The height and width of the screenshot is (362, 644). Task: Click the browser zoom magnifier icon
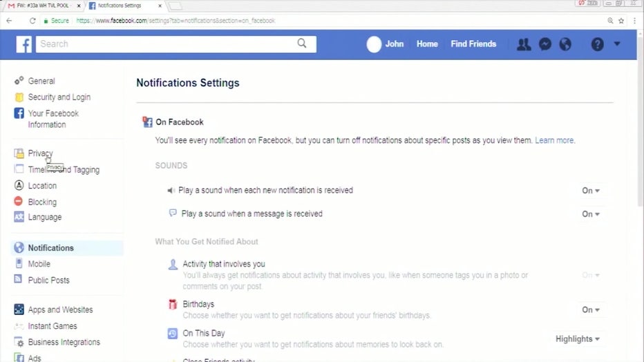610,21
